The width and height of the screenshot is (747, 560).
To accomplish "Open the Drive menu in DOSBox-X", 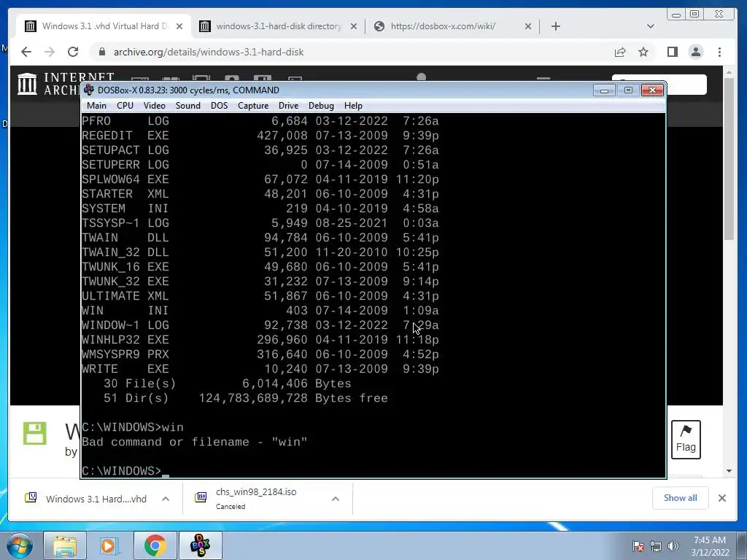I will point(288,106).
